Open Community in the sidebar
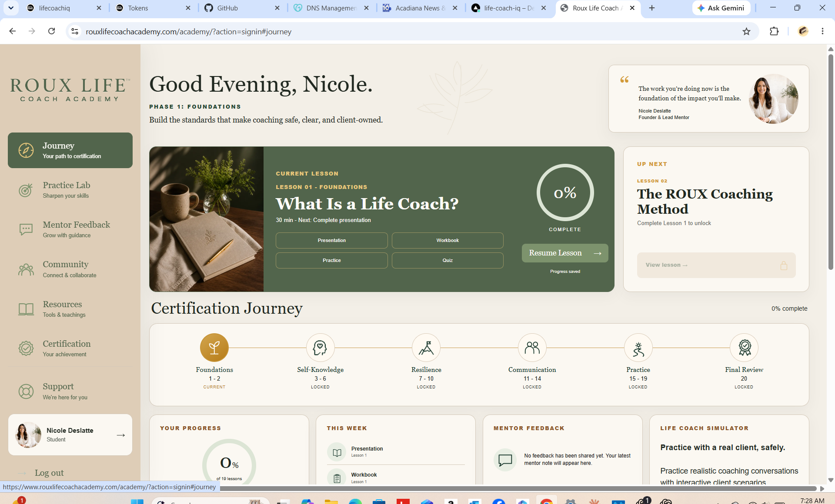 point(70,269)
